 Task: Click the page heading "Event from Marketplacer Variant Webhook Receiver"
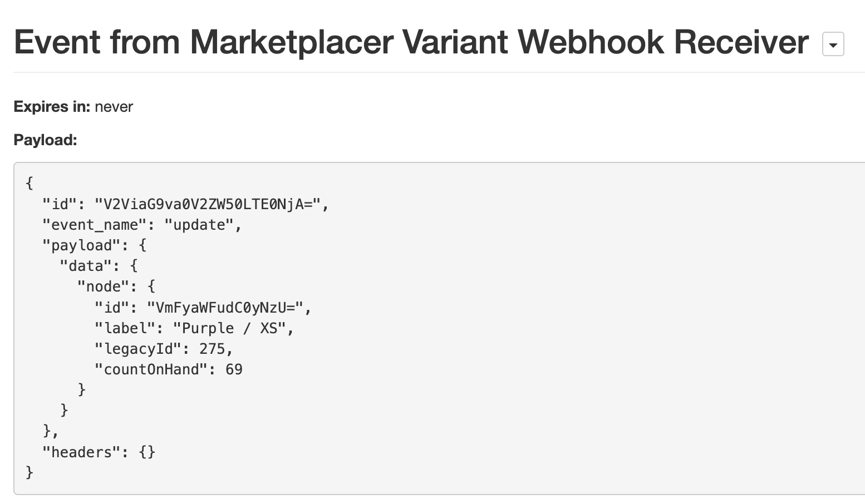point(411,42)
